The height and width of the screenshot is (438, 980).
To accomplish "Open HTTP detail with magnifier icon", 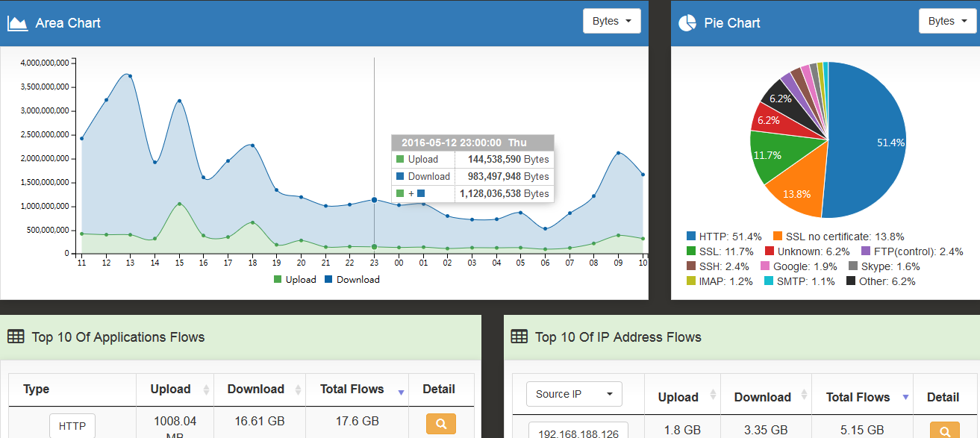I will coord(441,424).
